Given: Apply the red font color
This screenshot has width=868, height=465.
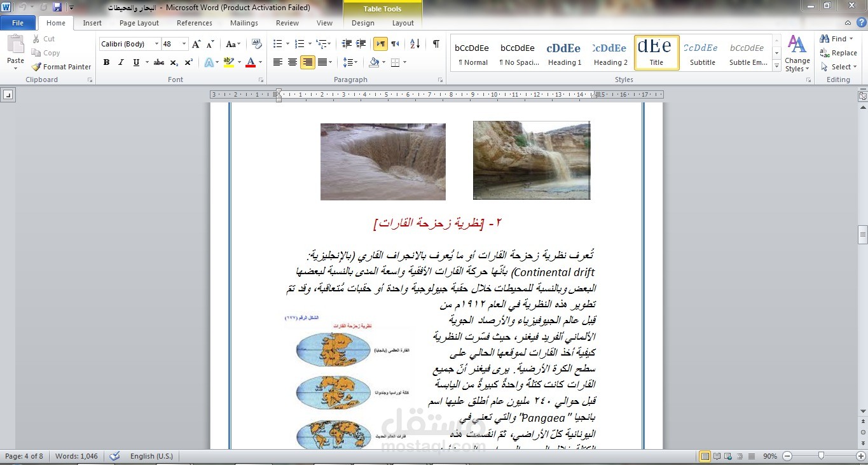Looking at the screenshot, I should coord(250,62).
